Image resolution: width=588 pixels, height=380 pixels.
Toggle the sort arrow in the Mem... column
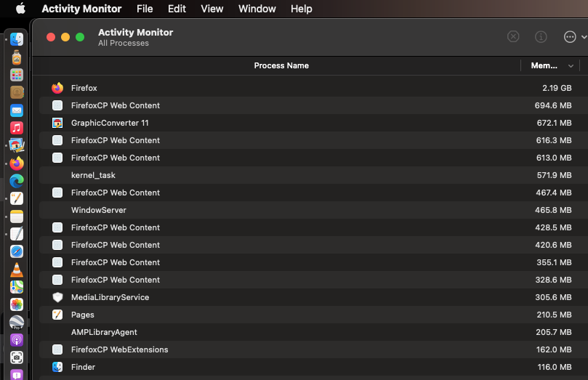(x=571, y=66)
